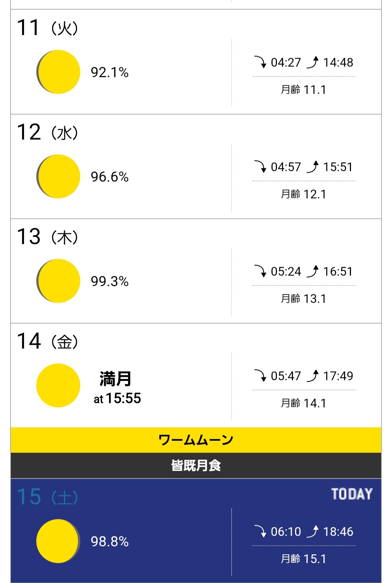
Task: Click the moonset arrow icon beside 04:27
Action: [260, 62]
